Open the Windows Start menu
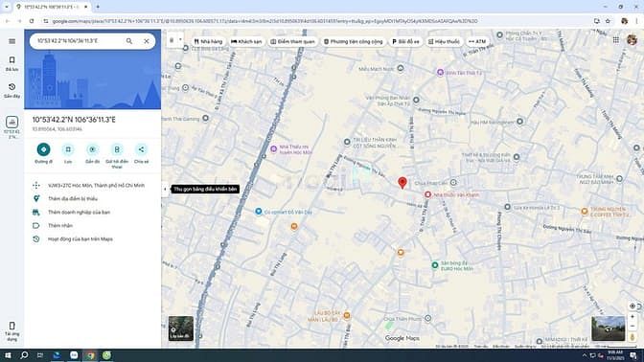 (8, 355)
